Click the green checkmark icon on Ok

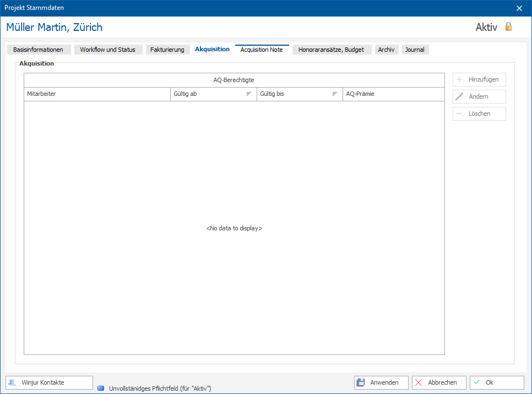477,382
